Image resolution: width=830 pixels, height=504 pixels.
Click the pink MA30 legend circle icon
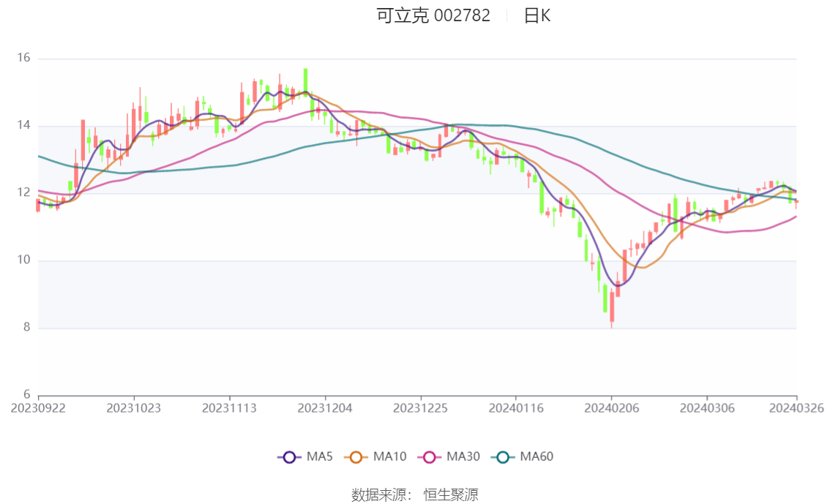tap(430, 456)
